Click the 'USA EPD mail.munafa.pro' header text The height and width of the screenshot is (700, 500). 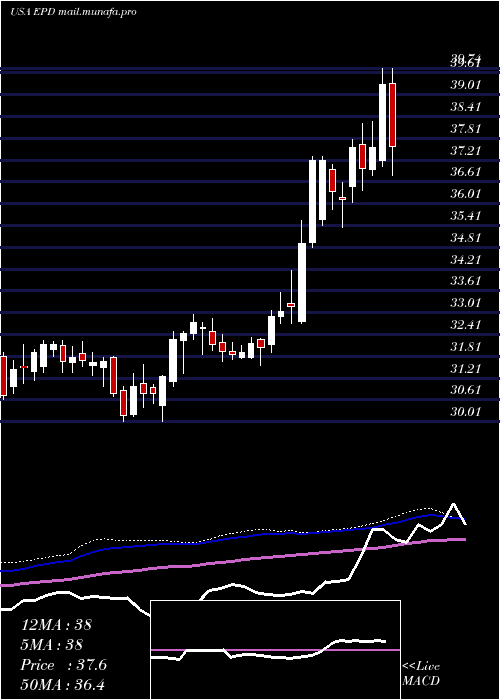pos(73,12)
